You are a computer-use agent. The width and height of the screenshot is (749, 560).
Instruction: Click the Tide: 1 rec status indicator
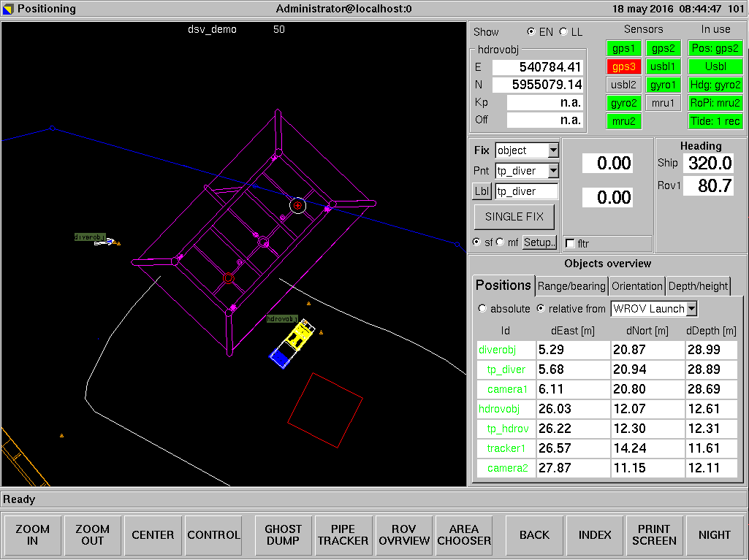715,121
